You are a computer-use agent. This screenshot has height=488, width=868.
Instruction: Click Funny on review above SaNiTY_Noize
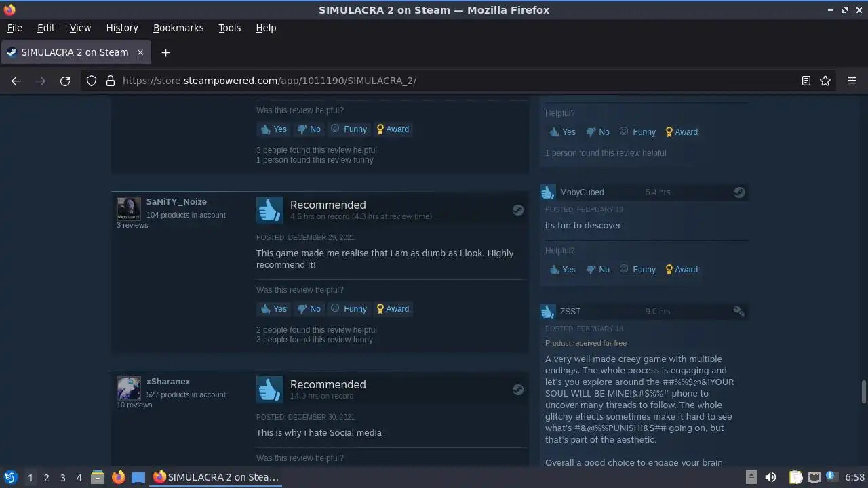pos(349,129)
